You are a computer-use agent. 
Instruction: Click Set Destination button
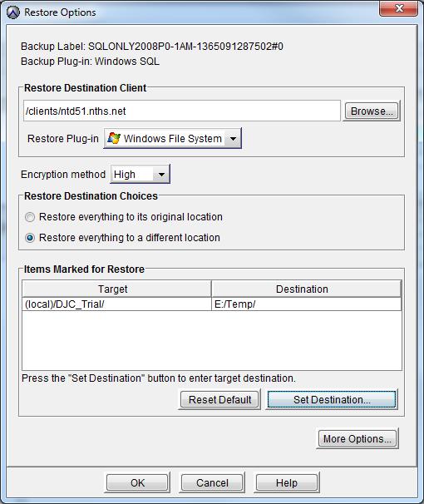332,399
